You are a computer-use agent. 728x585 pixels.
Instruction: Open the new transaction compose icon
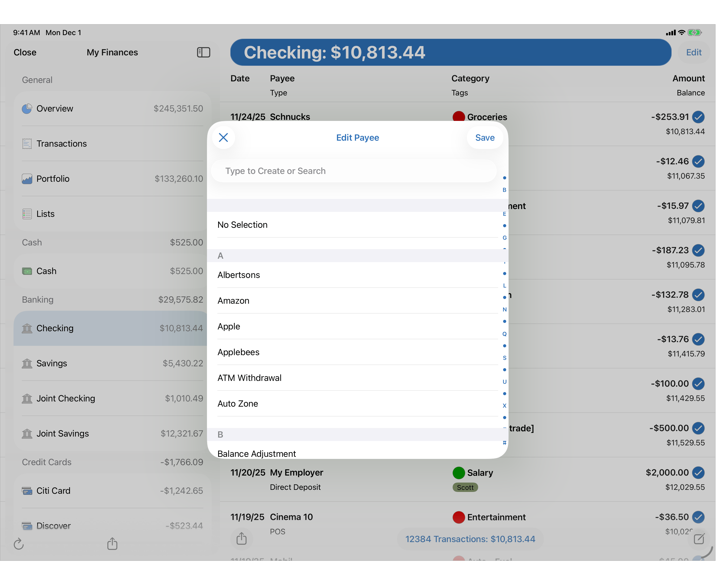click(699, 539)
